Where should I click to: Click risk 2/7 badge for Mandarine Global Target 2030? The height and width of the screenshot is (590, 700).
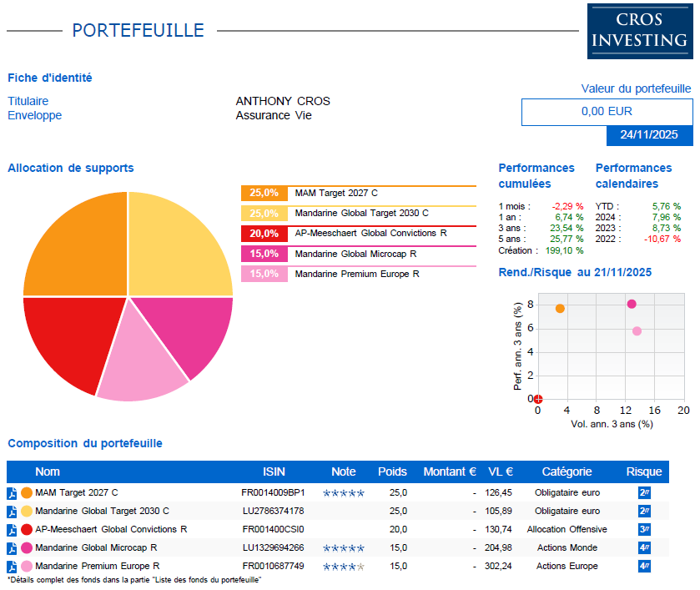pyautogui.click(x=644, y=511)
